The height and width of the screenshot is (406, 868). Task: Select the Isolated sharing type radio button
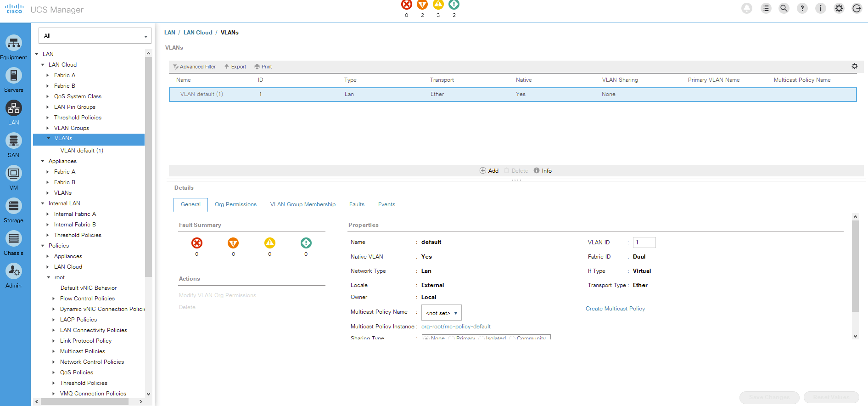pyautogui.click(x=482, y=338)
